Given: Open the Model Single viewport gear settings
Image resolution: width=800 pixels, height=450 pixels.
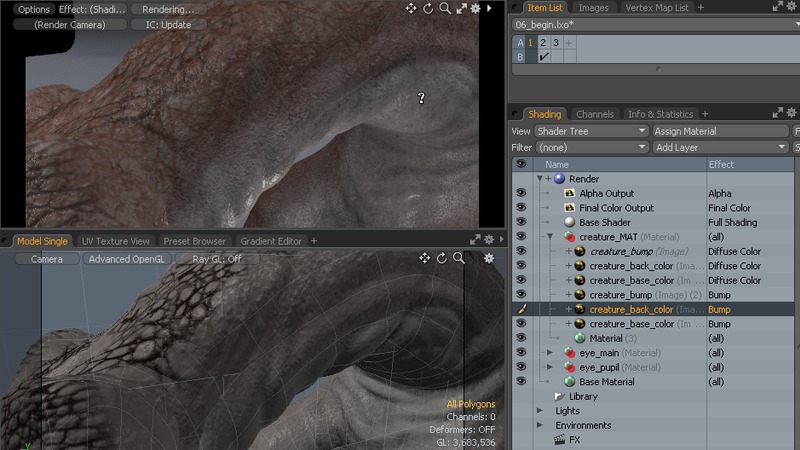Looking at the screenshot, I should tap(489, 258).
